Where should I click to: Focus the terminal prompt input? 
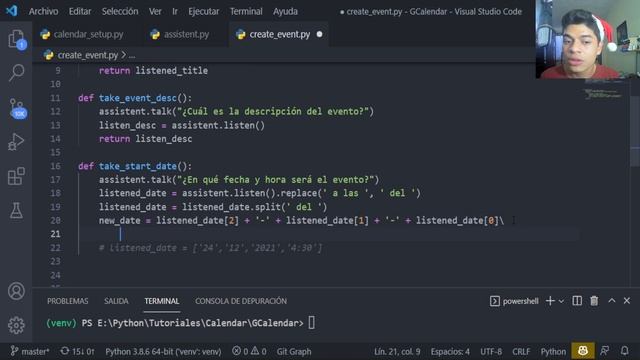pyautogui.click(x=311, y=323)
